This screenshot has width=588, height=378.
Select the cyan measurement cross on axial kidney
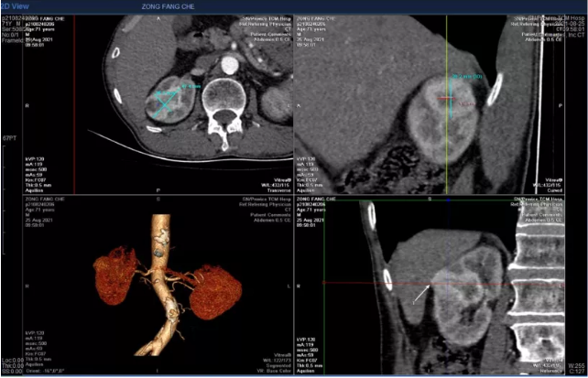[166, 101]
